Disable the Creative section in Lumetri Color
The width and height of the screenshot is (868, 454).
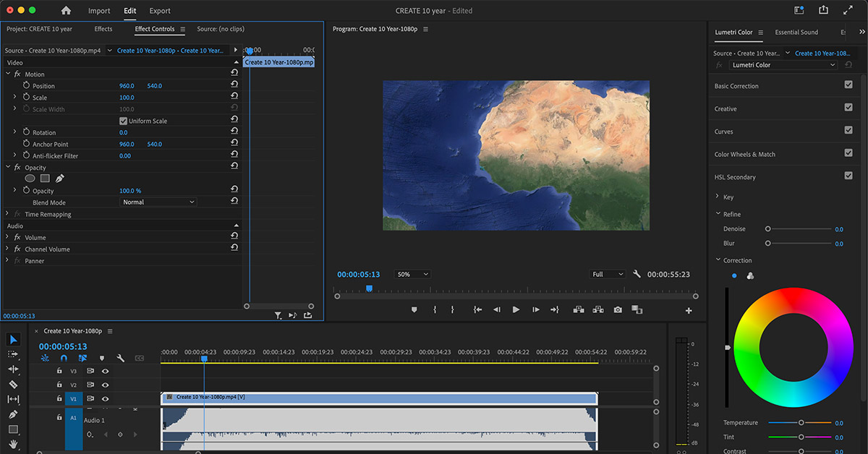(x=848, y=108)
